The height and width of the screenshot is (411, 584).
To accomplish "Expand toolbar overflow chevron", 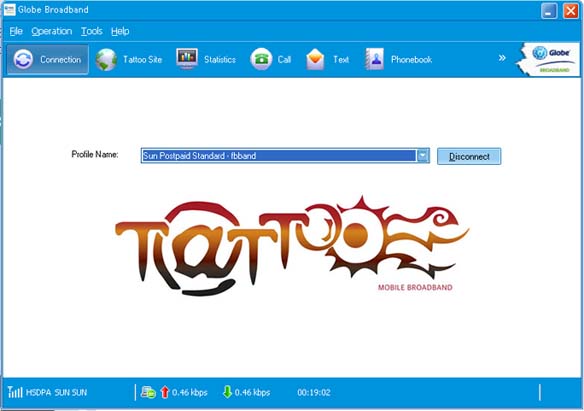I will [502, 58].
